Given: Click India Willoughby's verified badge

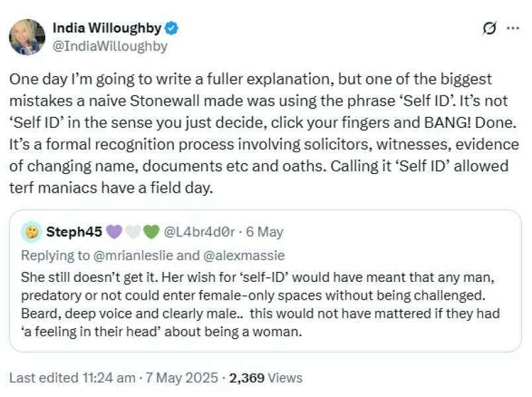Looking at the screenshot, I should coord(172,28).
